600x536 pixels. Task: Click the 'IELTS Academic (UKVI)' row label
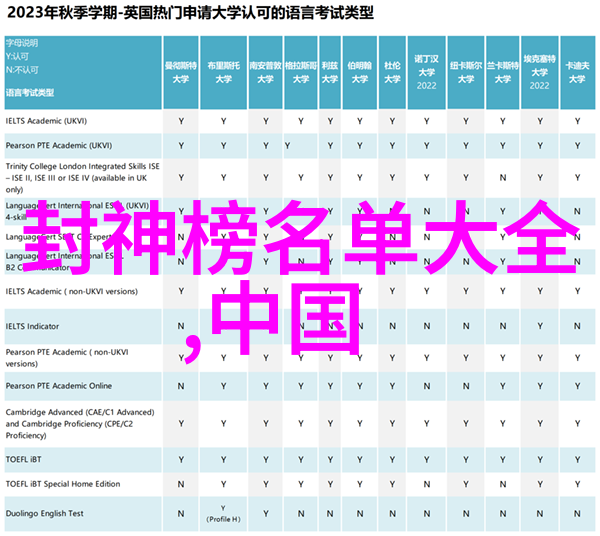click(46, 121)
